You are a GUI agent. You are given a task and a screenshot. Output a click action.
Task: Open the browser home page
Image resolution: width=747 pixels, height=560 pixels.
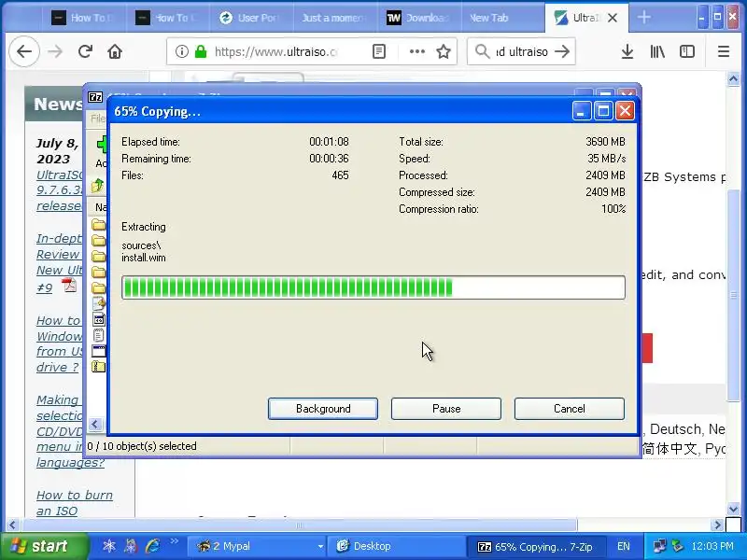click(x=115, y=51)
